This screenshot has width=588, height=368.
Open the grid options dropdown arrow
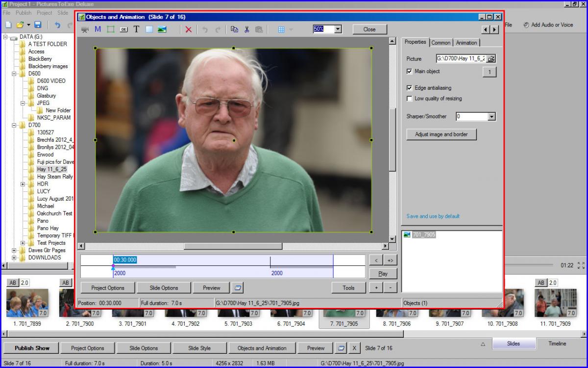292,29
